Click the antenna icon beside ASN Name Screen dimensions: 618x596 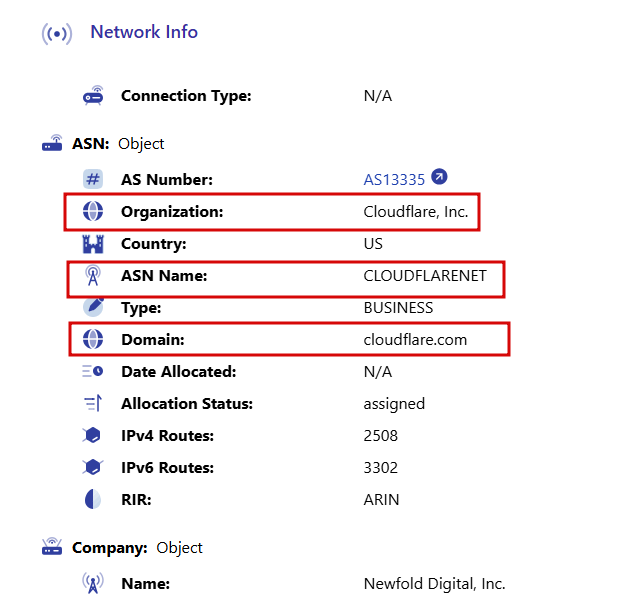(93, 276)
